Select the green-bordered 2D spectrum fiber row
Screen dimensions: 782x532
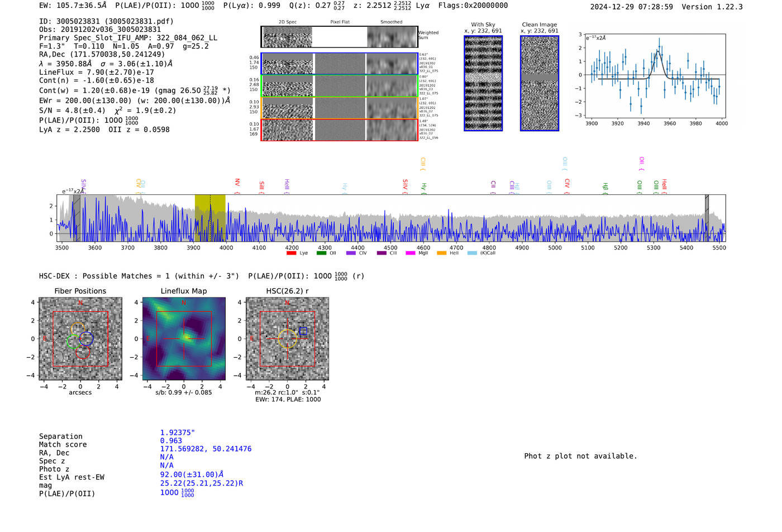340,86
